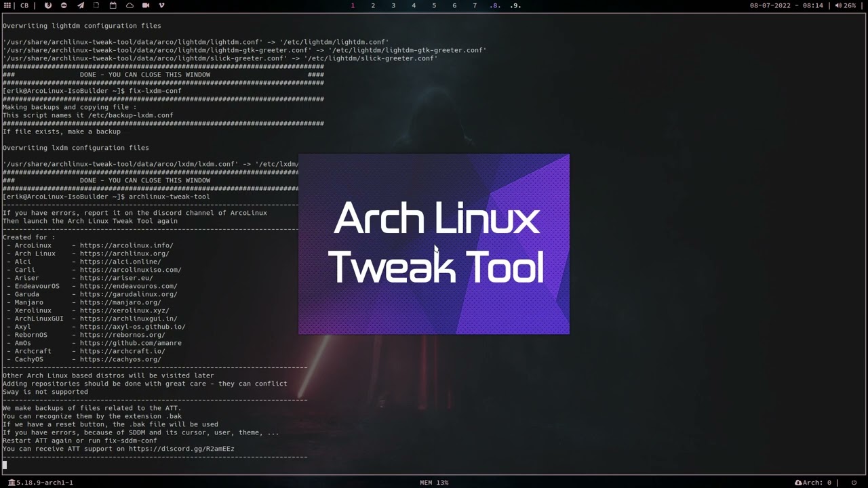Image resolution: width=868 pixels, height=488 pixels.
Task: Open https://archlinux.org/ link in terminal
Action: pos(124,253)
